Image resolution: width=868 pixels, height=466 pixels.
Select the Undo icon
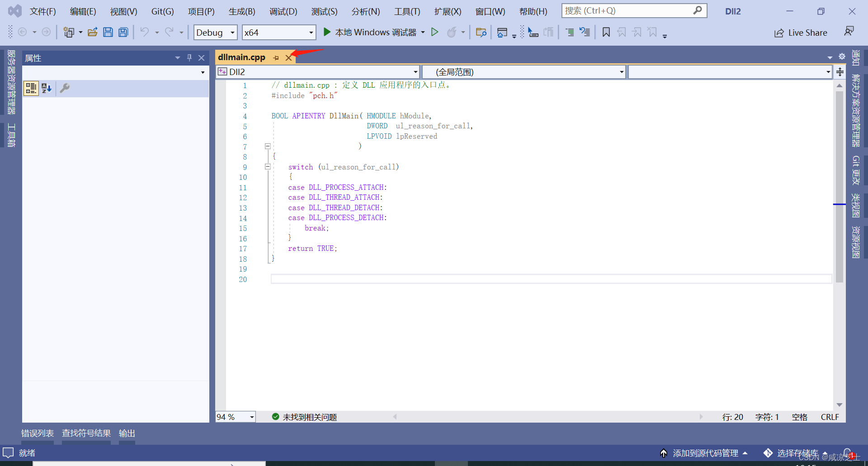click(x=146, y=32)
